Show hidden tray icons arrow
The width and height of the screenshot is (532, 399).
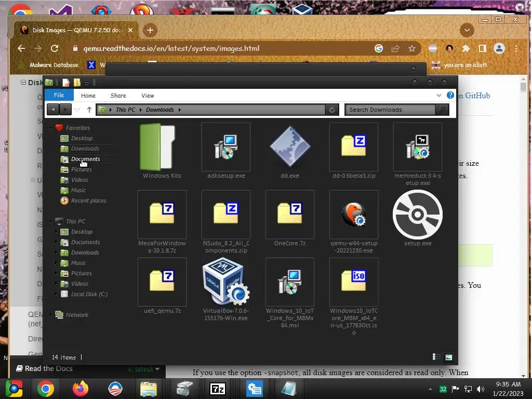[430, 389]
